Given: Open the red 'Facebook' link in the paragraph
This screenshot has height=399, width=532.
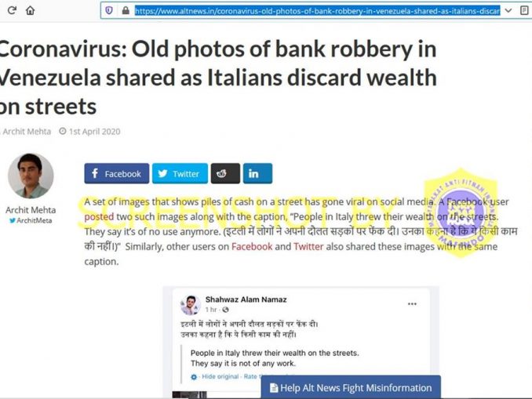Looking at the screenshot, I should (x=252, y=246).
